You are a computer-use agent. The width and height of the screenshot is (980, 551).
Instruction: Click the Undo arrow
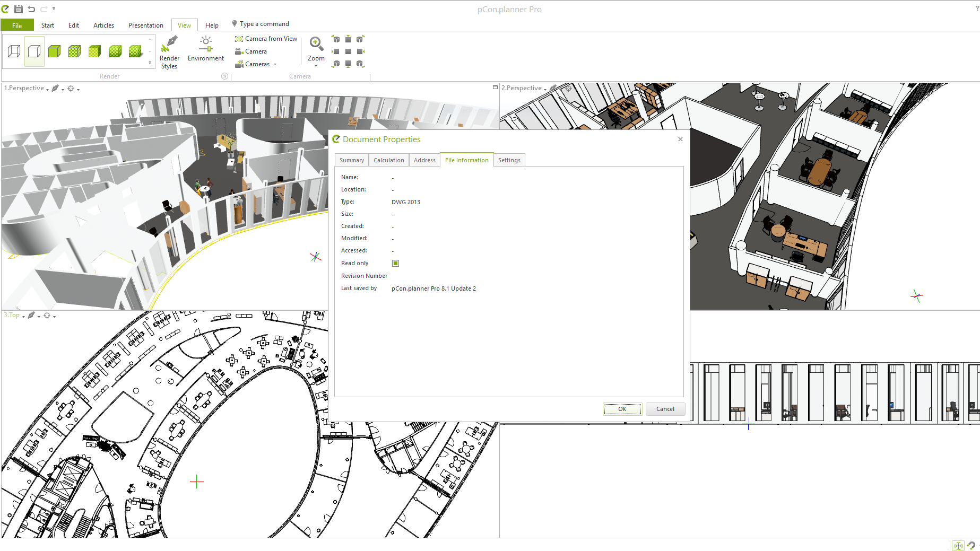(x=31, y=9)
